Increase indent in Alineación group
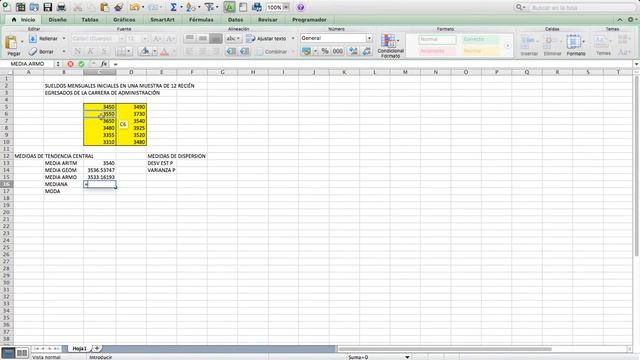640x360 pixels. (244, 51)
